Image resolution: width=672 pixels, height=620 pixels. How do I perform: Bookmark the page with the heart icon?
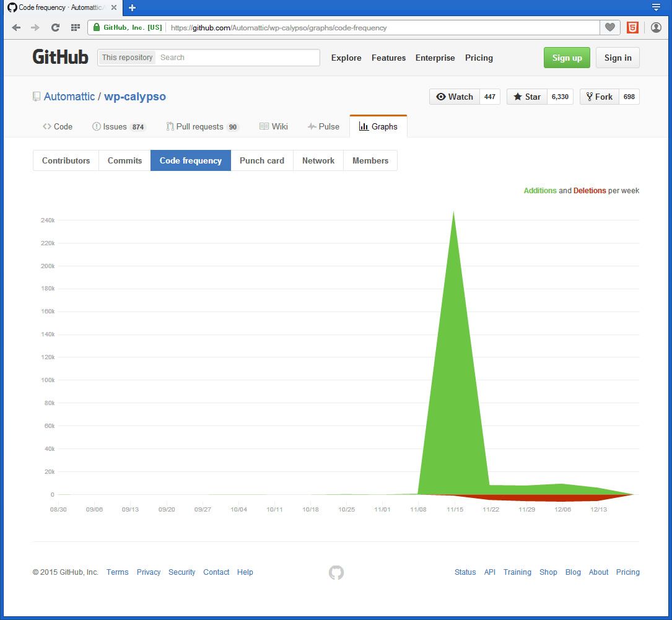pyautogui.click(x=610, y=27)
